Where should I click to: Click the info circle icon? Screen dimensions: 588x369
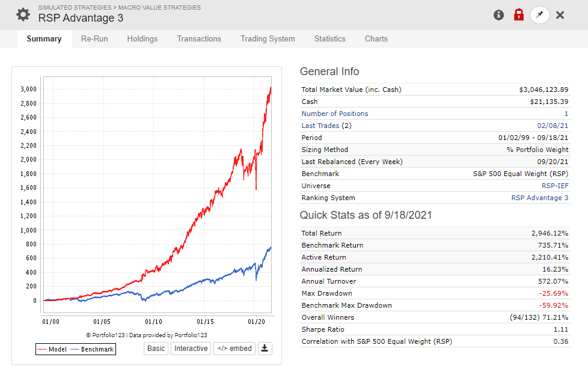coord(498,15)
